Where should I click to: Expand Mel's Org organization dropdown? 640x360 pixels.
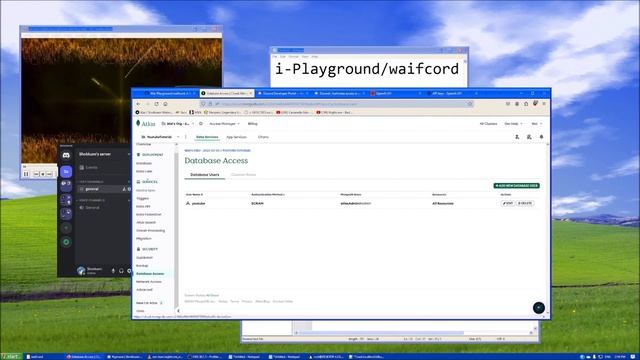click(x=178, y=124)
